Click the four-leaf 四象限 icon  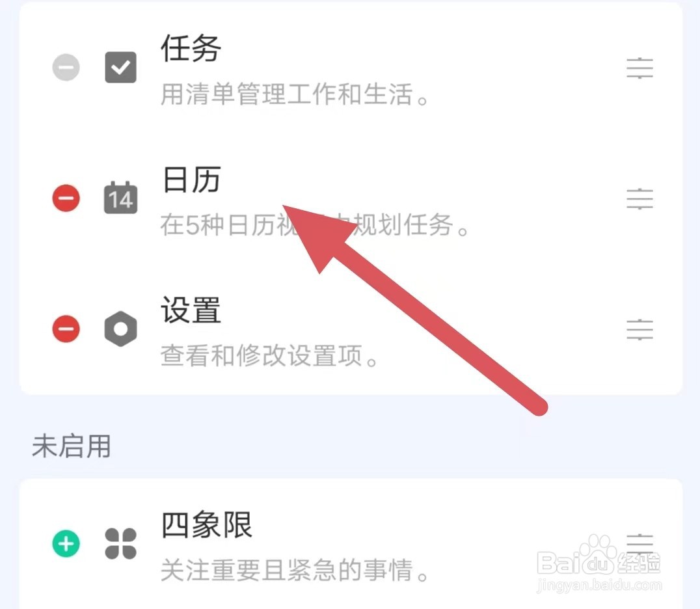[x=120, y=543]
